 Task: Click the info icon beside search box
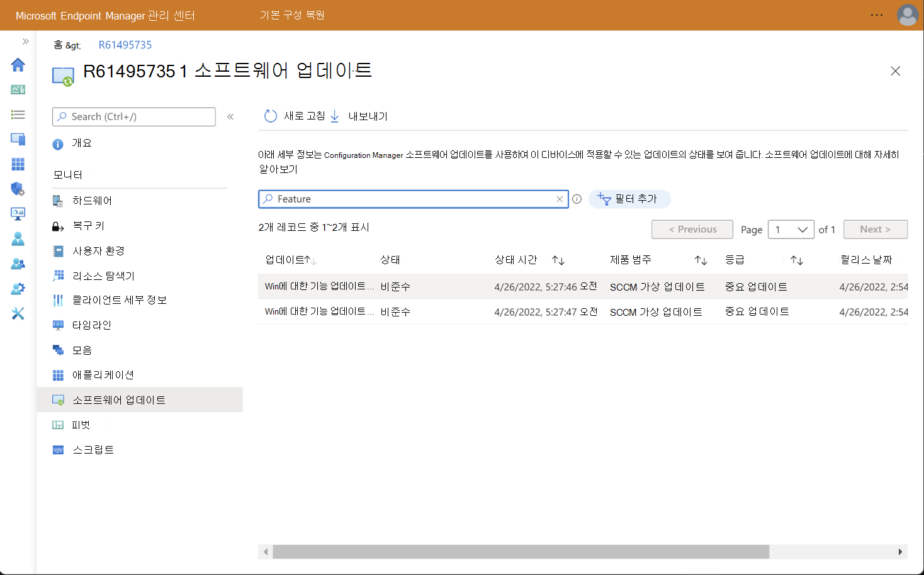pos(577,199)
